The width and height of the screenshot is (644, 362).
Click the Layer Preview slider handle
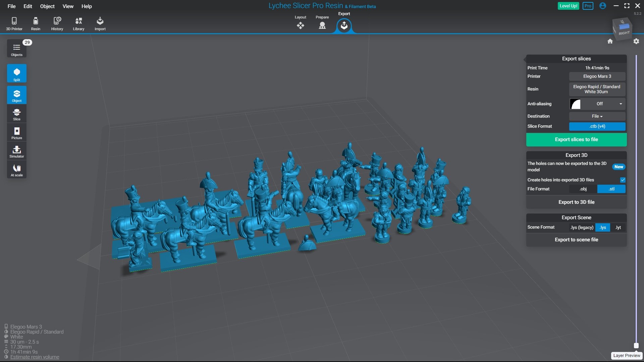(636, 346)
